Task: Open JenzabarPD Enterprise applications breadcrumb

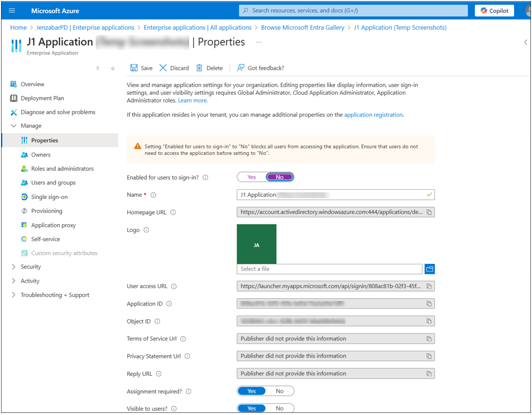Action: click(x=85, y=27)
